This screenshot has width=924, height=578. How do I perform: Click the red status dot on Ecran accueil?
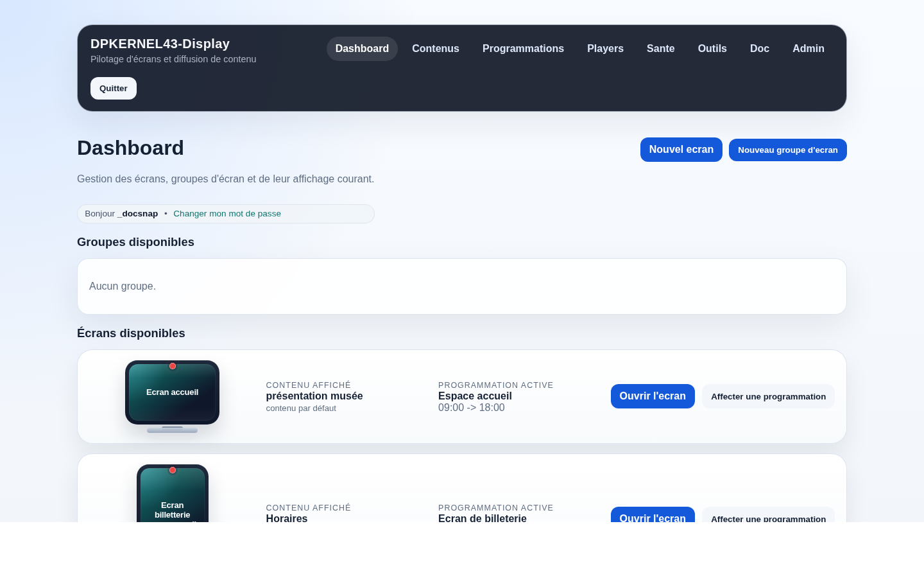(x=173, y=366)
